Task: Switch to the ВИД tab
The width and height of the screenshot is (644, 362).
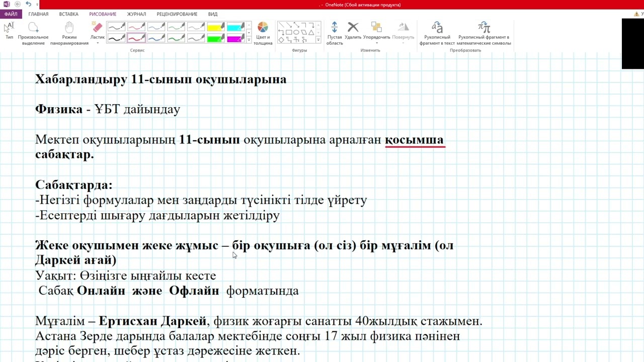Action: coord(213,14)
